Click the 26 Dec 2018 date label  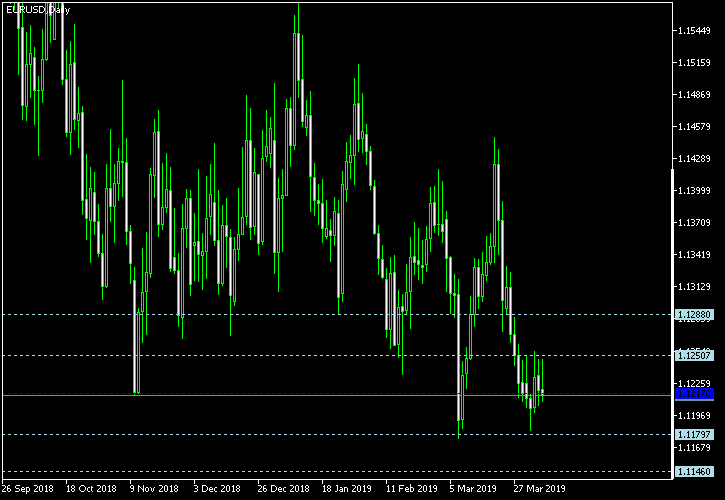pos(283,488)
